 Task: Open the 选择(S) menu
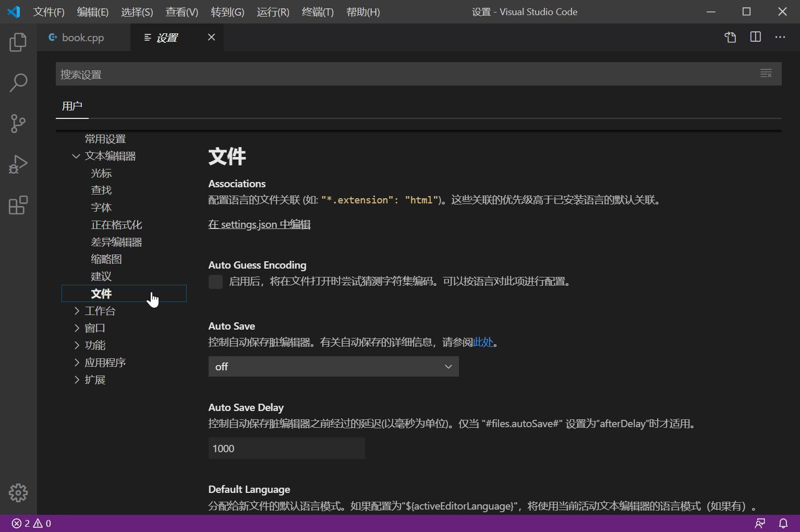(x=137, y=12)
